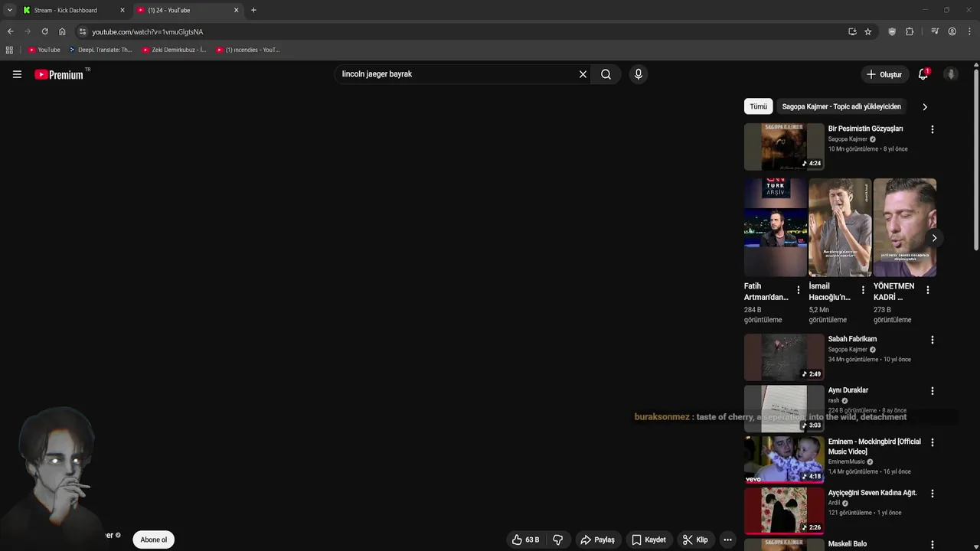Open the Oluştur create button

point(884,74)
